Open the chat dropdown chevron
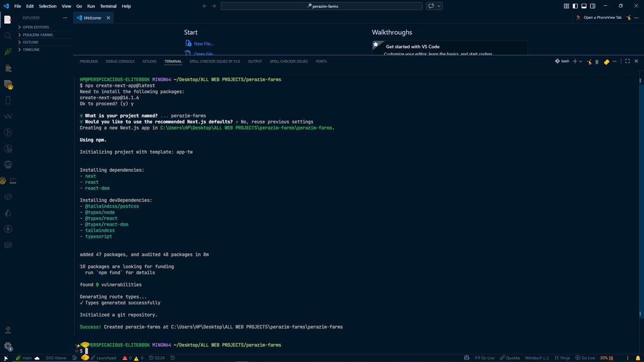644x362 pixels. coord(439,6)
